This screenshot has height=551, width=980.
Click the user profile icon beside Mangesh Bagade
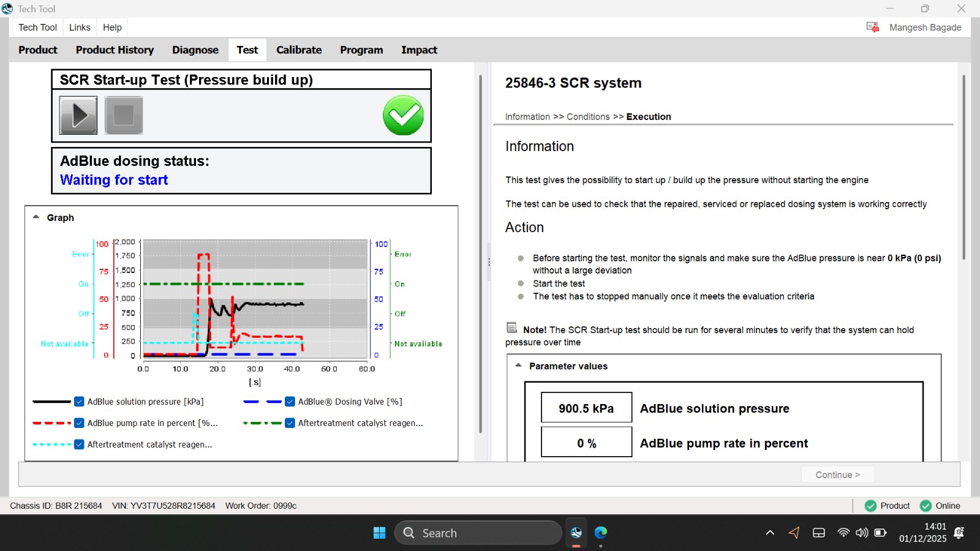(873, 27)
